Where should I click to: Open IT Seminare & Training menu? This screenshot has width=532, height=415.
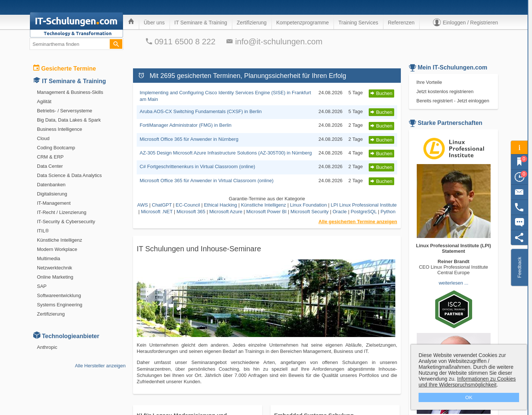coord(201,23)
